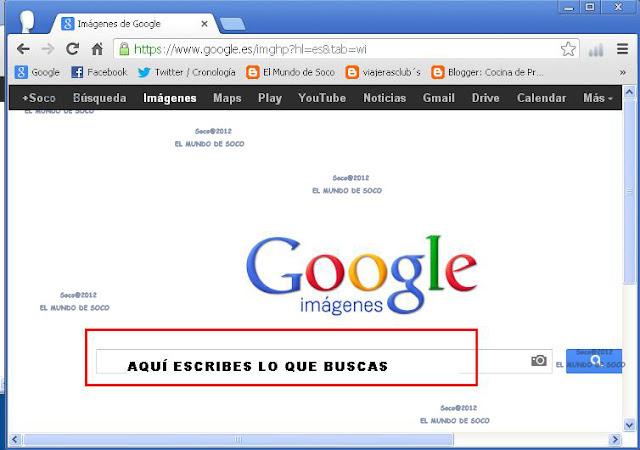
Task: Minimize the Chrome window
Action: (x=569, y=7)
